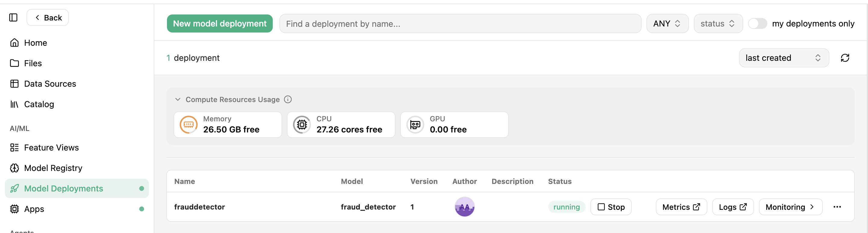
Task: Open the last created sort dropdown
Action: click(784, 58)
